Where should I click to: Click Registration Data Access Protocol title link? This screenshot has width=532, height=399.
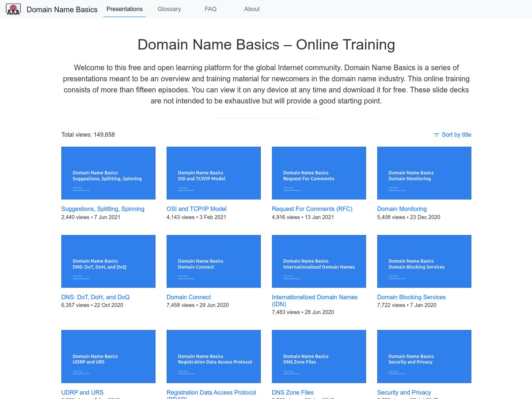point(211,393)
